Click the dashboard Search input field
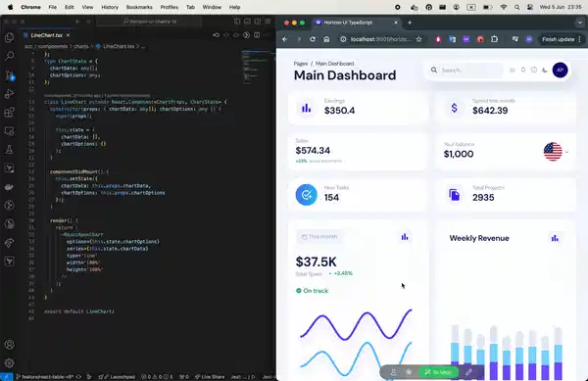 click(x=471, y=71)
